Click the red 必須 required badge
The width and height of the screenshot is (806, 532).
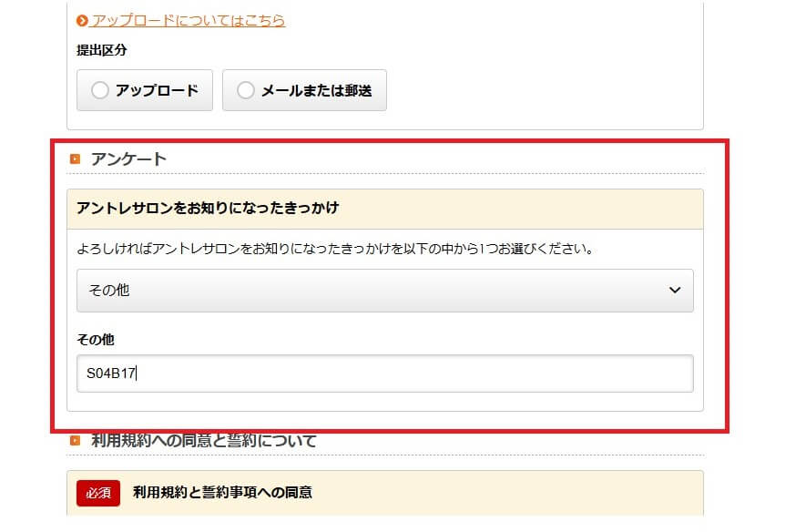point(97,493)
